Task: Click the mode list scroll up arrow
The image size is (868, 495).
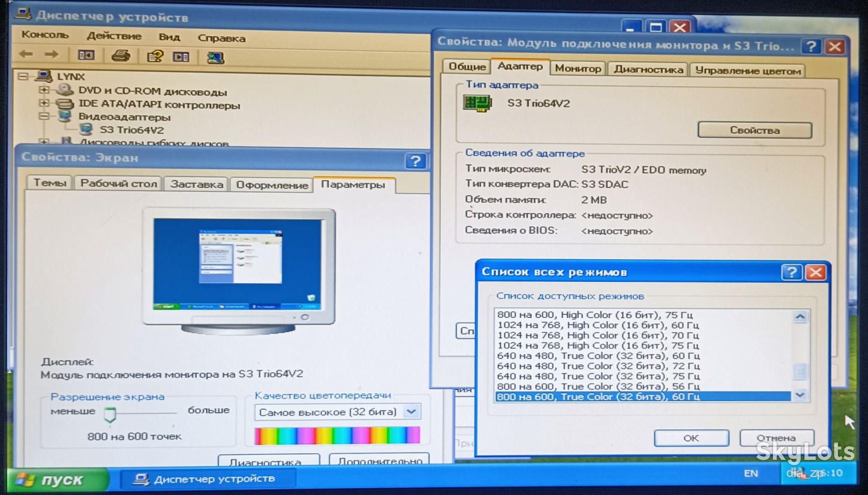Action: click(x=800, y=316)
